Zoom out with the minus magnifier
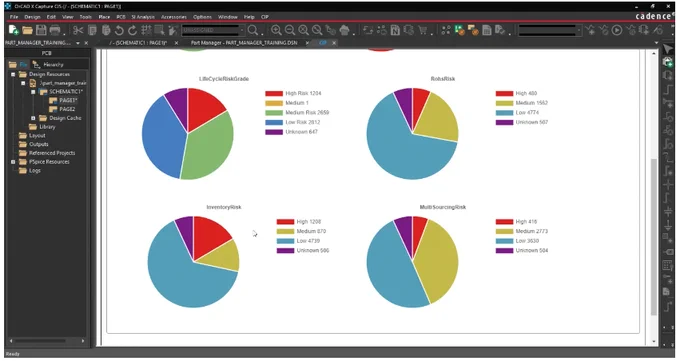The image size is (680, 361). (x=290, y=30)
